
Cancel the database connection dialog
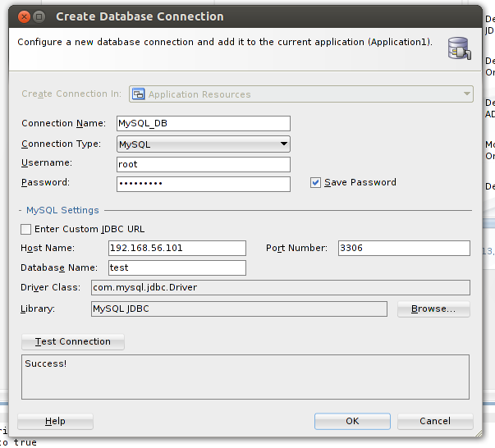click(x=435, y=421)
